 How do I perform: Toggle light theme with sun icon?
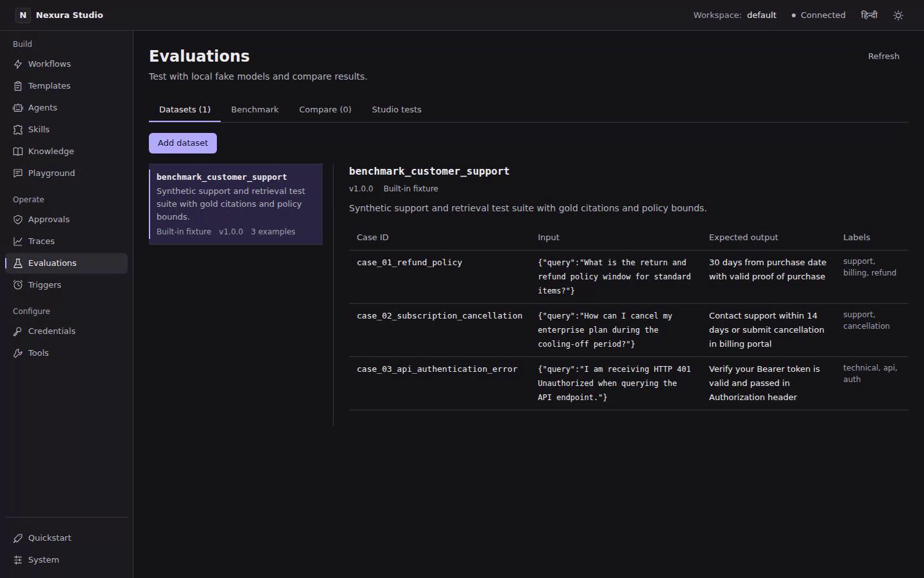pos(898,15)
